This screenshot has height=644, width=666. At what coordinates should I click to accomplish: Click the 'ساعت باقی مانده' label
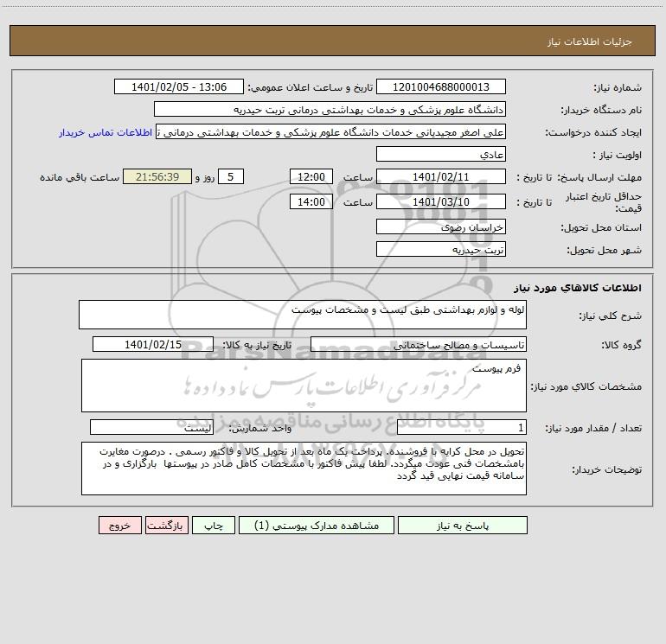tap(80, 177)
